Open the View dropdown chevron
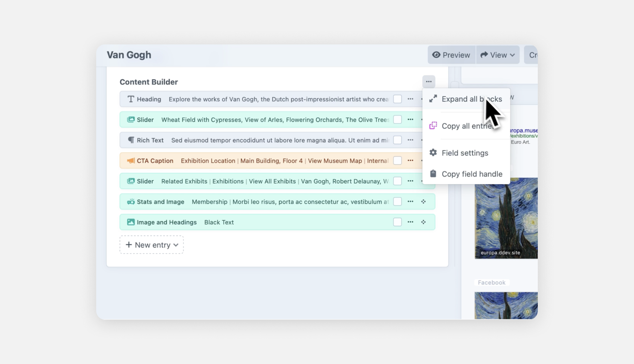The image size is (634, 364). [x=512, y=55]
